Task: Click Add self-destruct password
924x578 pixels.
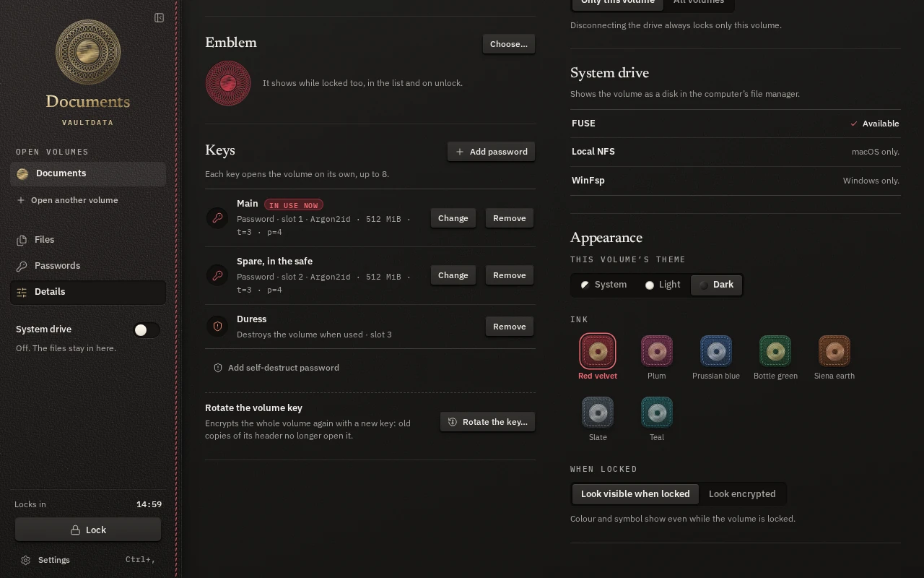Action: click(276, 368)
